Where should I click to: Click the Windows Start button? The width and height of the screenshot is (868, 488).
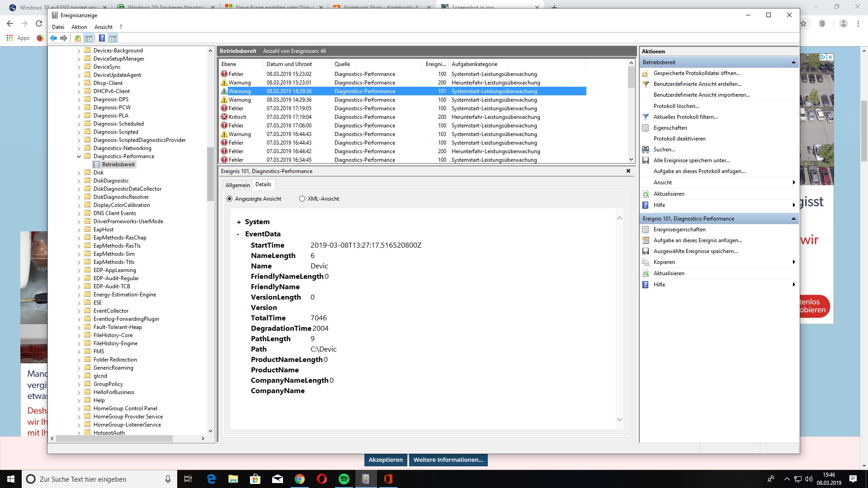(x=11, y=479)
